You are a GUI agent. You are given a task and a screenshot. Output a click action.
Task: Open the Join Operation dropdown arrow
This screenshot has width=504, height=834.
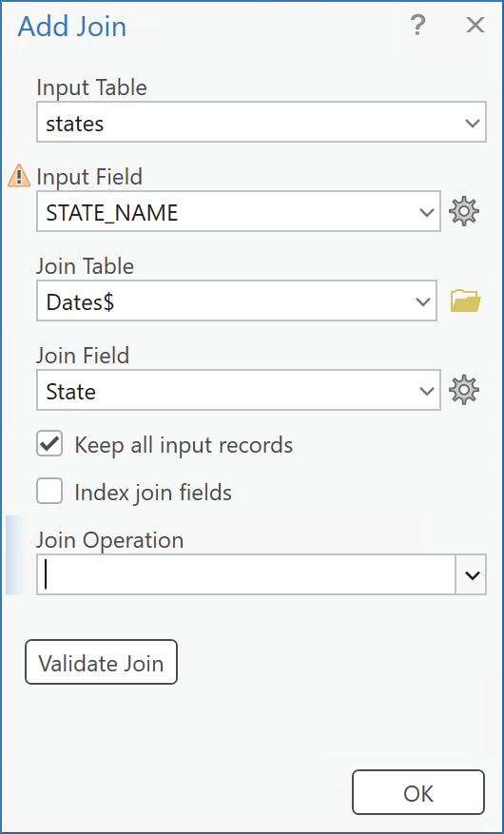pyautogui.click(x=472, y=575)
